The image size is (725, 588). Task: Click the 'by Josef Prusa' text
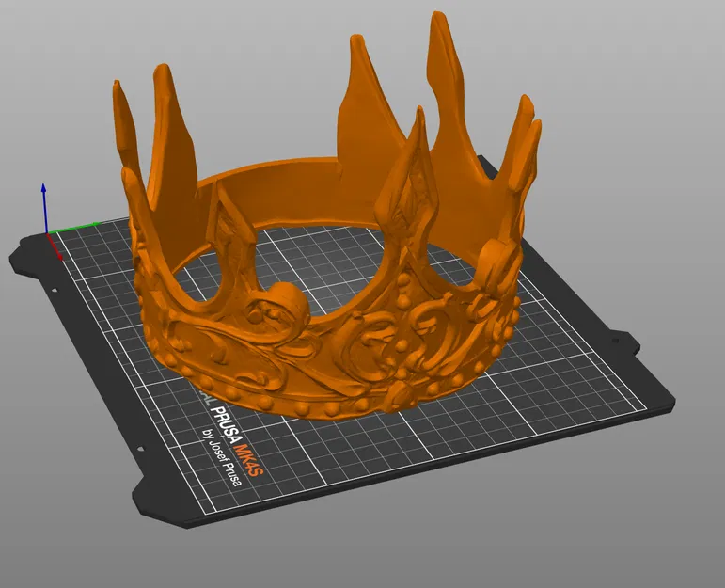221,457
